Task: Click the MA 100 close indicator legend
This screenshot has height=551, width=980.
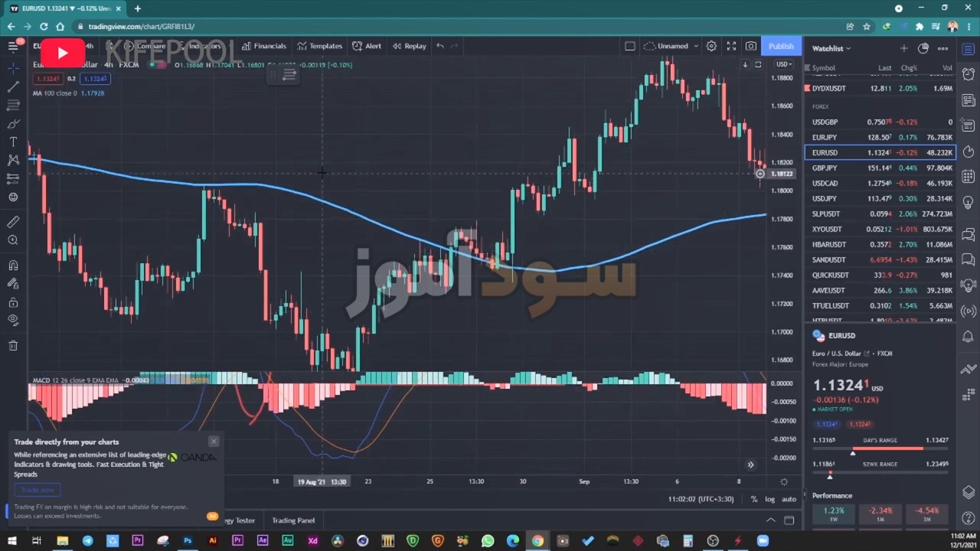Action: pos(68,93)
